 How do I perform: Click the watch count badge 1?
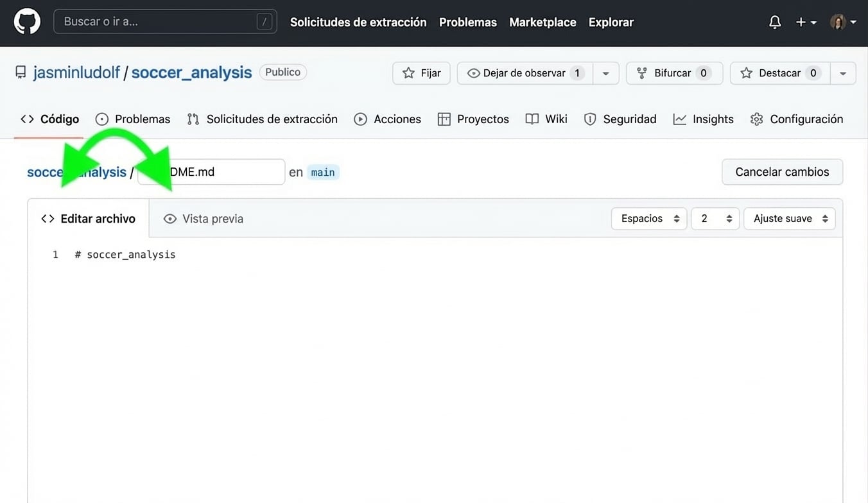point(577,73)
